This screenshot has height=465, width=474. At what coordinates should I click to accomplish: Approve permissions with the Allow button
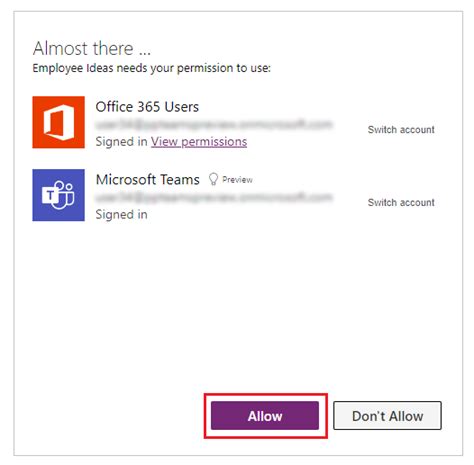265,416
